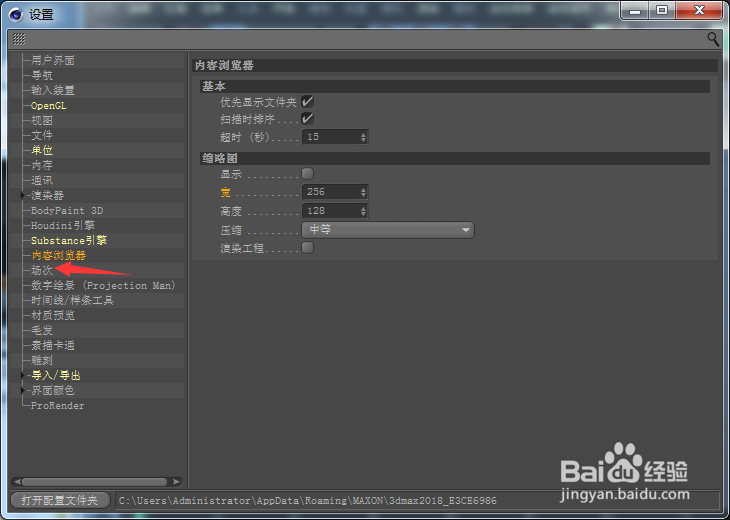Enable the 渲染工程 checkbox
This screenshot has width=730, height=520.
307,248
